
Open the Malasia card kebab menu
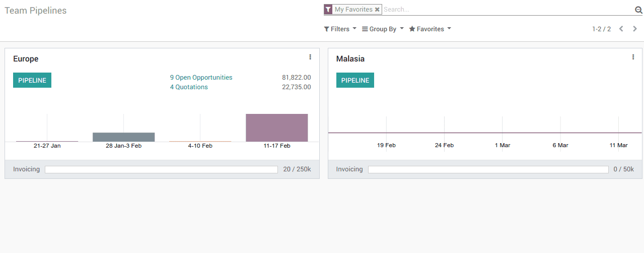tap(633, 57)
